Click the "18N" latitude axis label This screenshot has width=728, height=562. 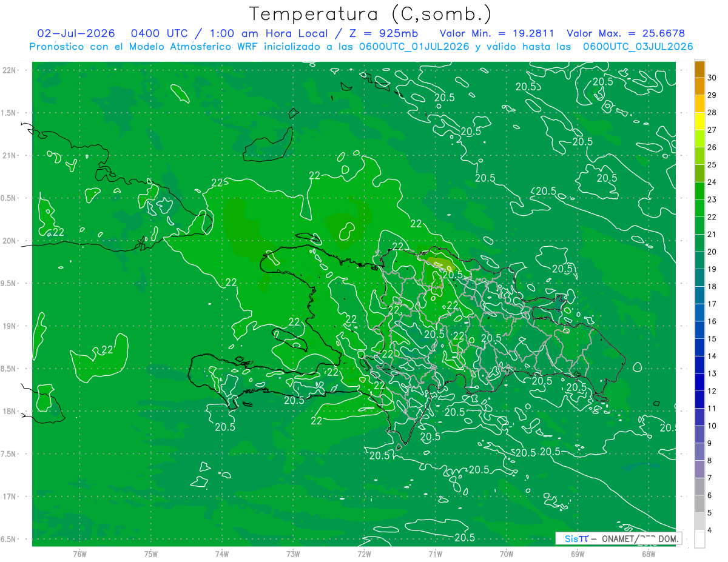coord(9,411)
